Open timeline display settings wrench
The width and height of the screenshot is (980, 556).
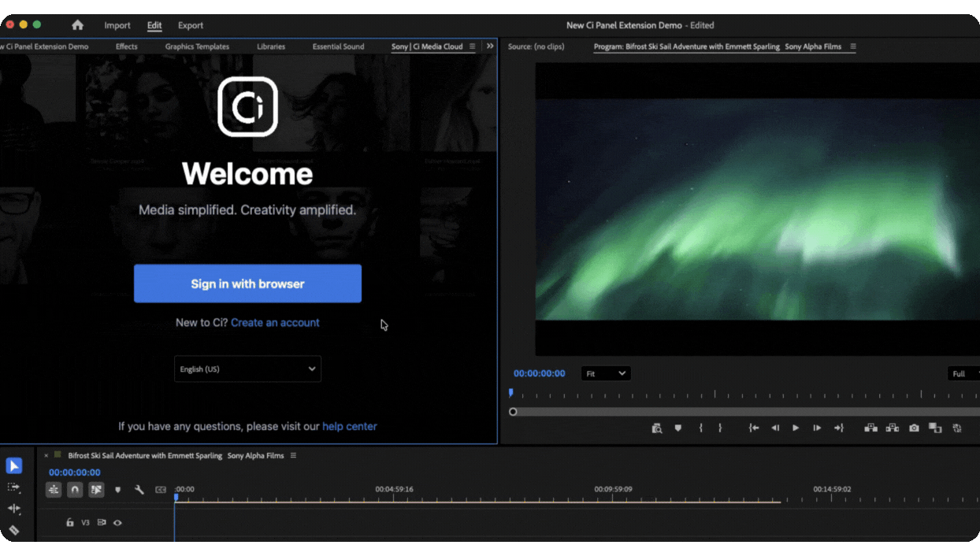(139, 490)
